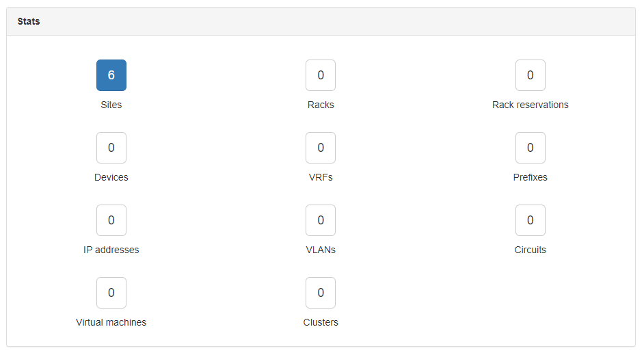The width and height of the screenshot is (644, 353).
Task: Open the Rack reservations text label
Action: pos(530,105)
